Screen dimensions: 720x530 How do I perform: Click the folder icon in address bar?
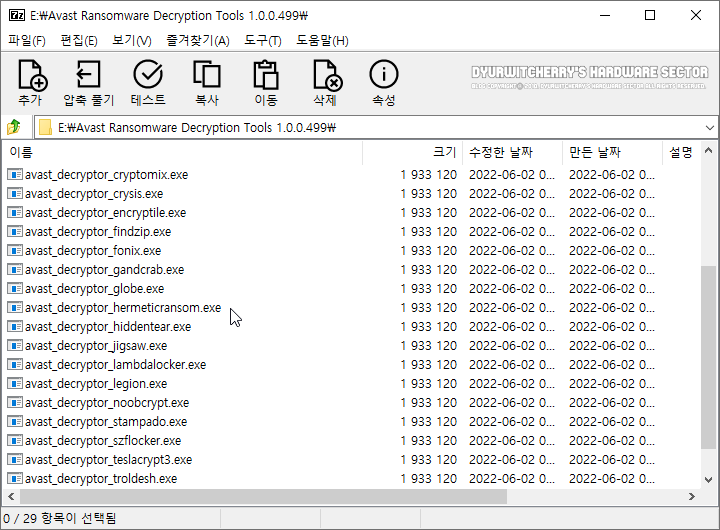pos(45,127)
